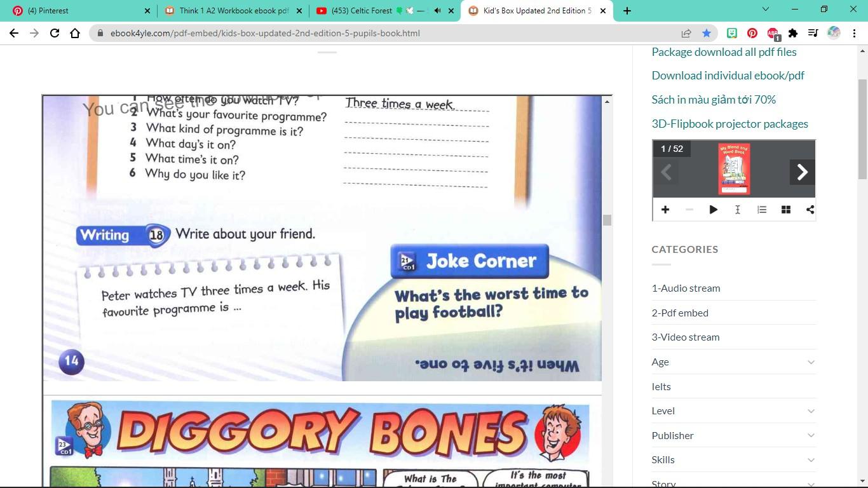Open the tab search dropdown
The height and width of the screenshot is (488, 868).
[766, 10]
